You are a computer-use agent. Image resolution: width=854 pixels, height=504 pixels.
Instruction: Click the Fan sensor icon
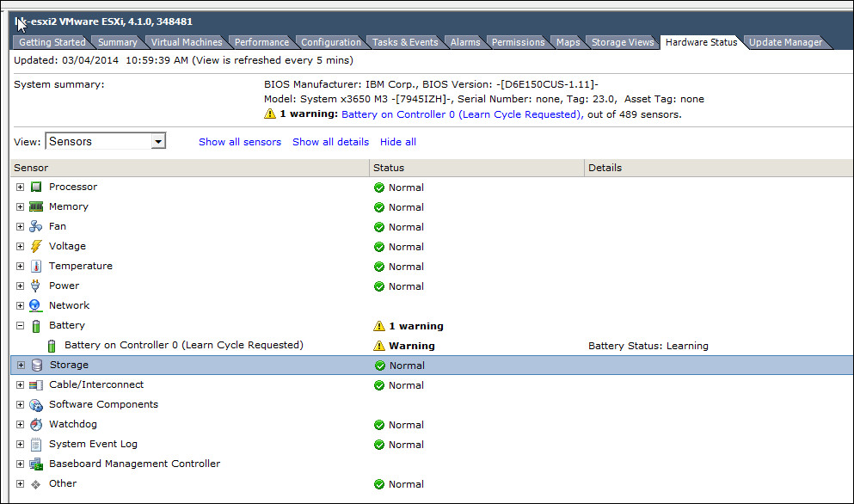(36, 226)
